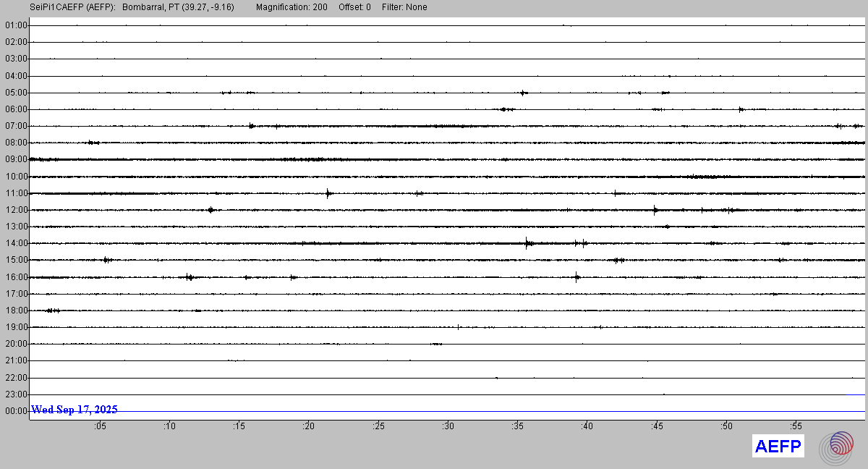Select the 23:00 hour row label
The height and width of the screenshot is (469, 868).
click(x=16, y=394)
